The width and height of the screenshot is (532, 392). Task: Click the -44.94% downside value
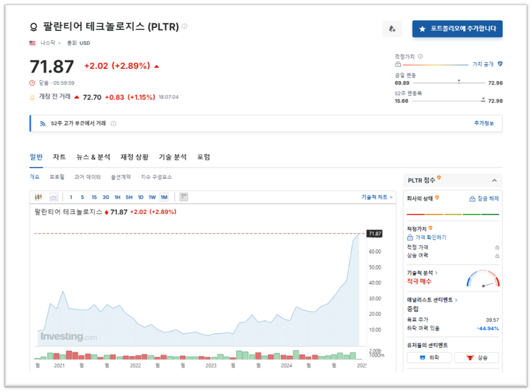(488, 328)
